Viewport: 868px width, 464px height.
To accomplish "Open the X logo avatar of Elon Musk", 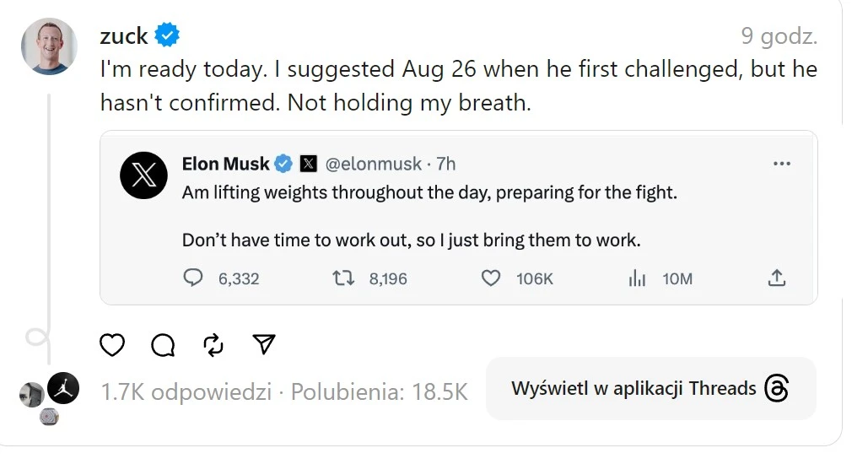I will tap(143, 175).
